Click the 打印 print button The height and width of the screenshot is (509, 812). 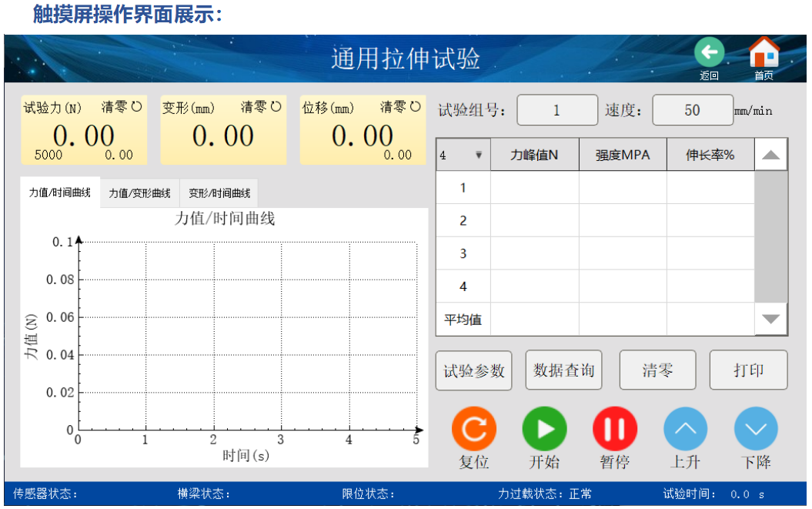(748, 370)
